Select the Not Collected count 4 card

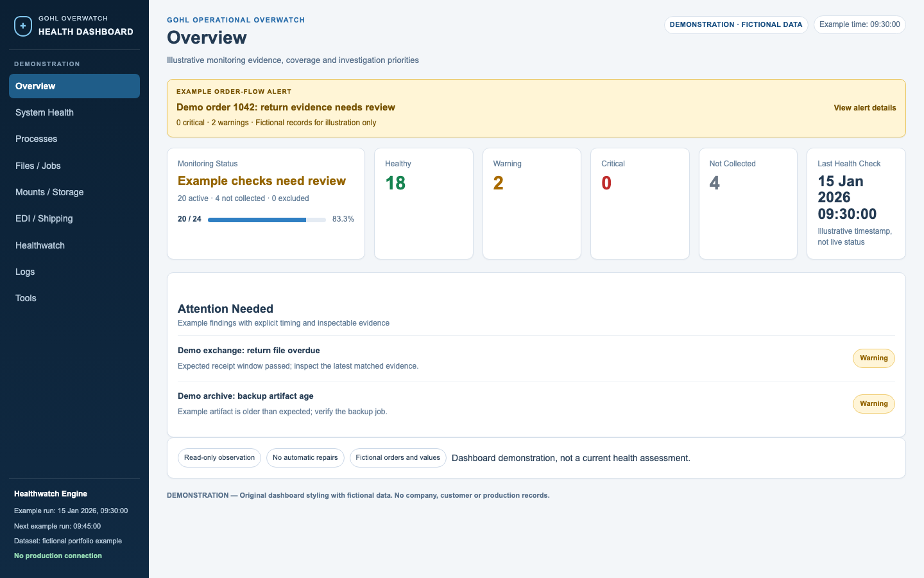click(748, 204)
